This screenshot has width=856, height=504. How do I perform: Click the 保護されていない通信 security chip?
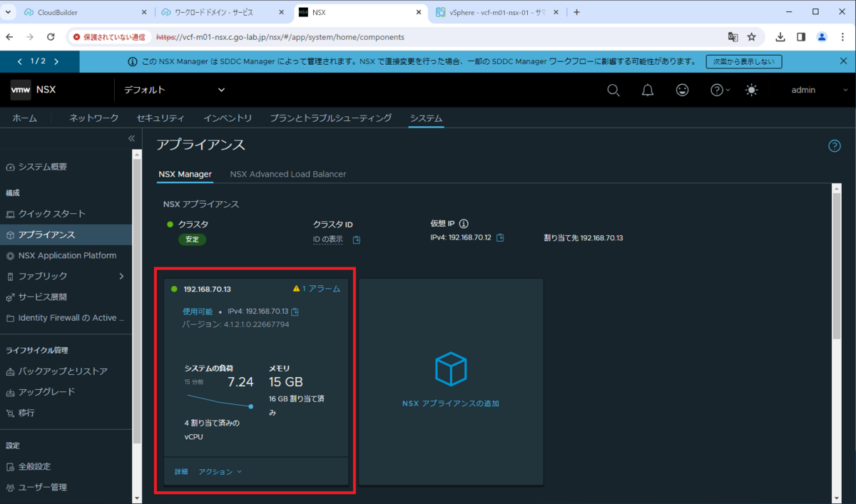pyautogui.click(x=109, y=37)
